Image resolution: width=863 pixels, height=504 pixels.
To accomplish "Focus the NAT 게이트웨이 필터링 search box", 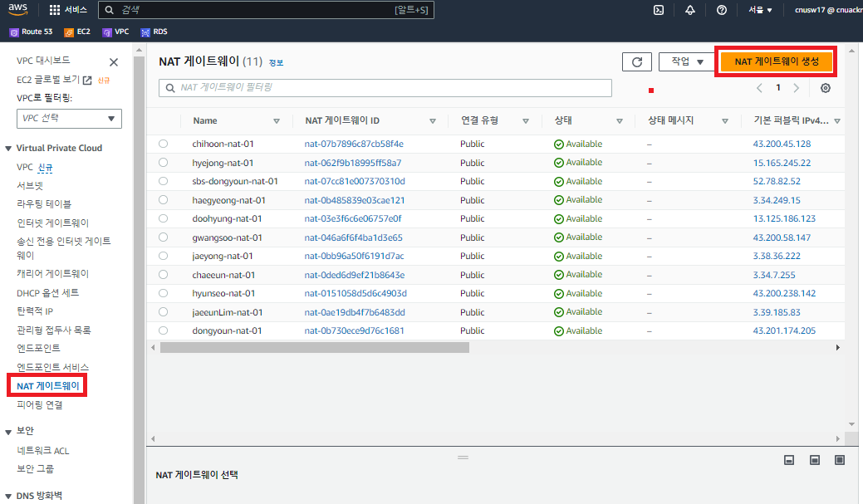I will click(385, 88).
